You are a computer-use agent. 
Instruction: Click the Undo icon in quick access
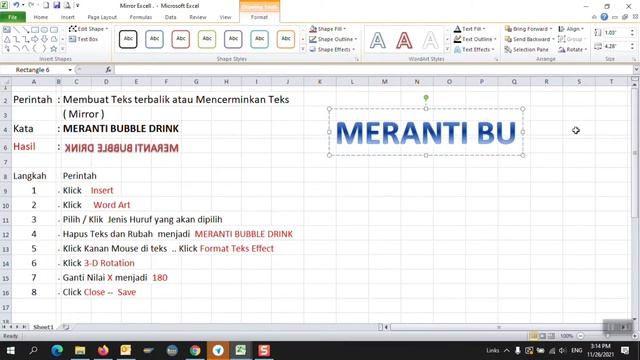coord(16,5)
